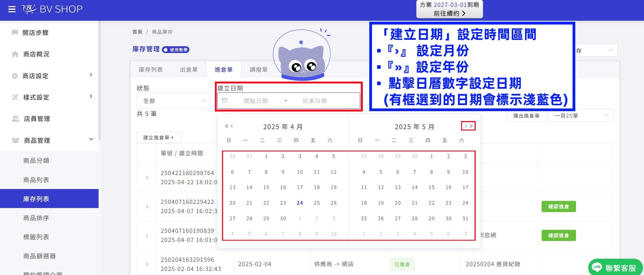Open the 一頁25筆 page size dropdown
Image resolution: width=644 pixels, height=275 pixels.
[581, 116]
